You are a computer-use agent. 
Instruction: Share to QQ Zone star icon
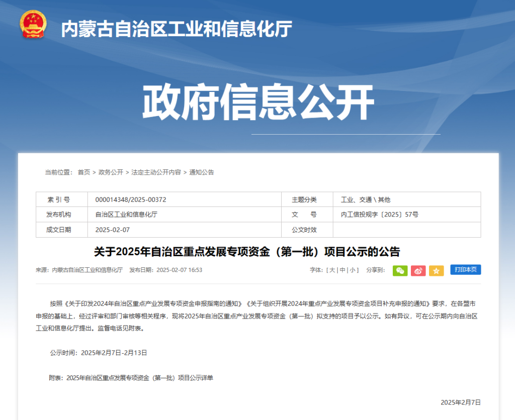[x=436, y=270]
